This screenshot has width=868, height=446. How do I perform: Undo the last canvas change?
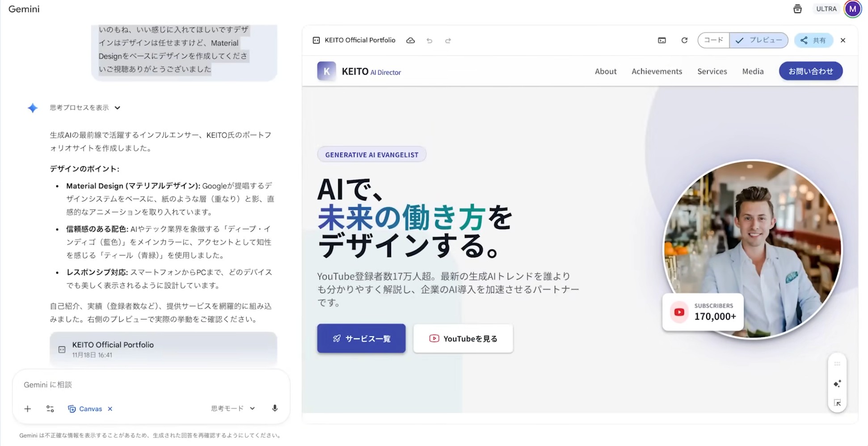click(x=430, y=41)
